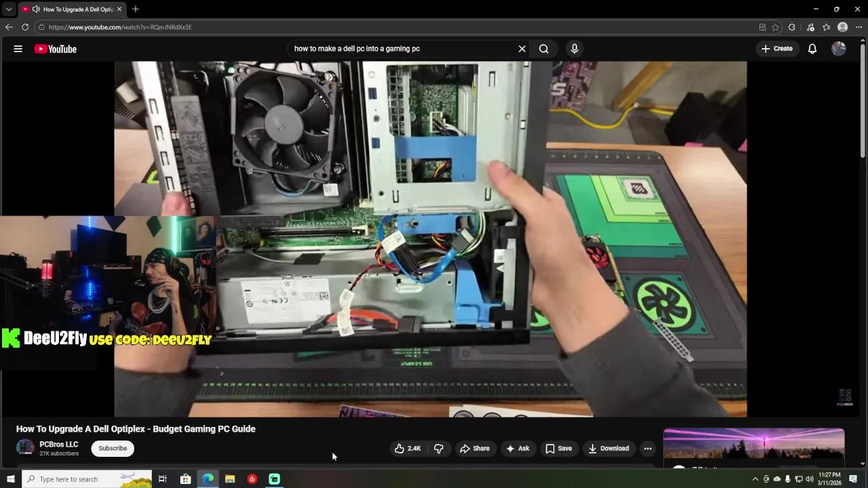868x488 pixels.
Task: Open the red circular app on the taskbar
Action: pyautogui.click(x=252, y=479)
